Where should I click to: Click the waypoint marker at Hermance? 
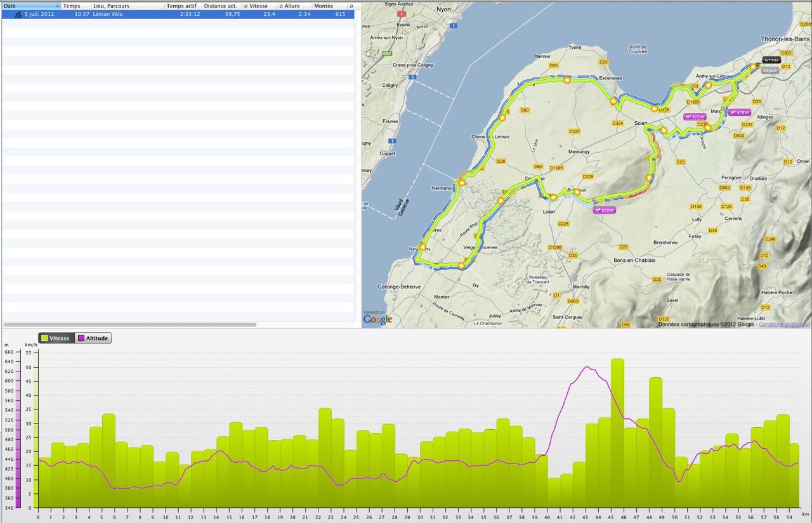[x=461, y=183]
